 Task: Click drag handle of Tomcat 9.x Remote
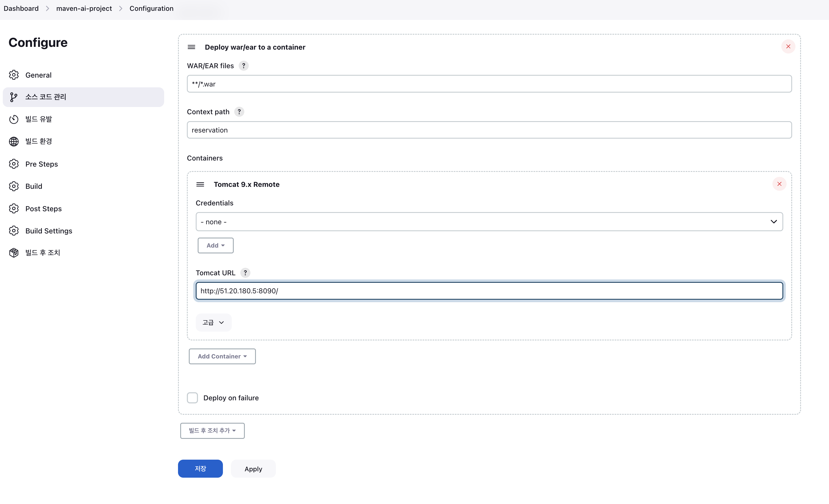pos(200,184)
